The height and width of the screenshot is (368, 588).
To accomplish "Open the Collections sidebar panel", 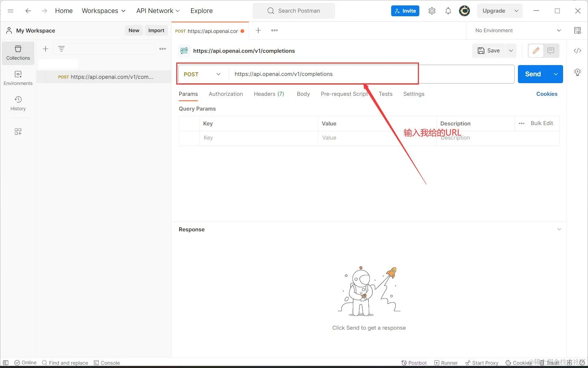I will pyautogui.click(x=18, y=53).
